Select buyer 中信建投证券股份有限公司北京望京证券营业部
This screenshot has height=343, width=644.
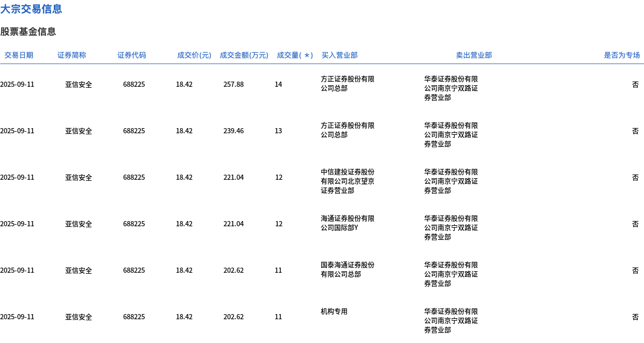coord(348,181)
